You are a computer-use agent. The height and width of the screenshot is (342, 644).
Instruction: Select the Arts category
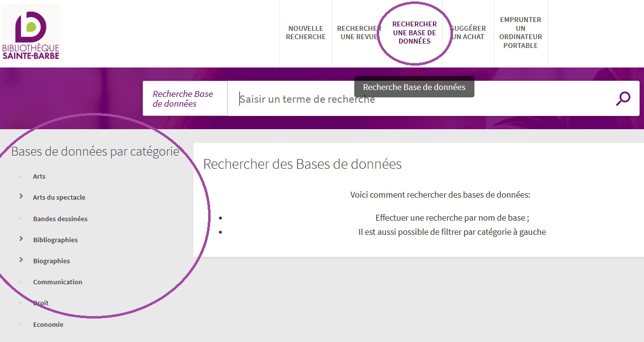[x=39, y=177]
